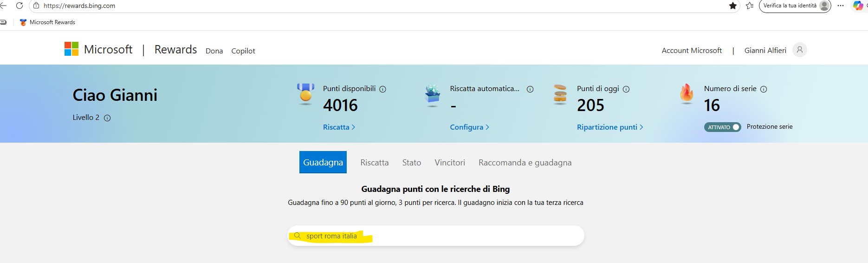Click the 205 points of today value
The image size is (868, 263).
point(590,105)
